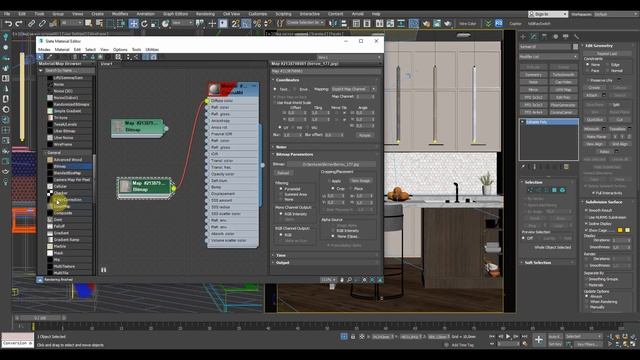Open the Rendering menu

coord(205,14)
